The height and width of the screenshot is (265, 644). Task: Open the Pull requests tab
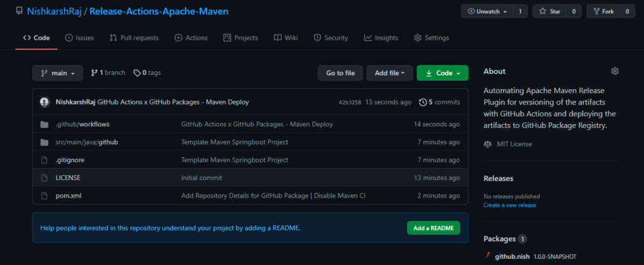pos(133,38)
